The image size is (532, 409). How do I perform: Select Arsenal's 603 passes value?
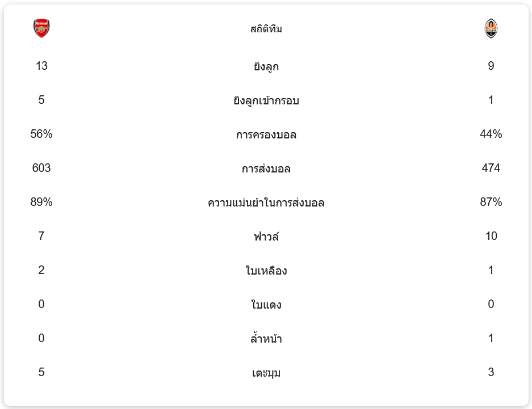click(x=41, y=168)
